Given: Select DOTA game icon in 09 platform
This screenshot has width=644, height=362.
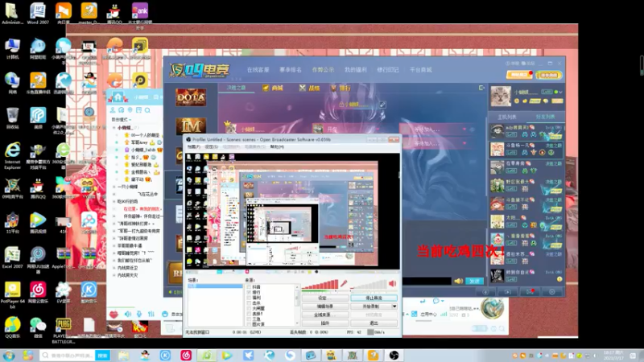Looking at the screenshot, I should [x=191, y=97].
